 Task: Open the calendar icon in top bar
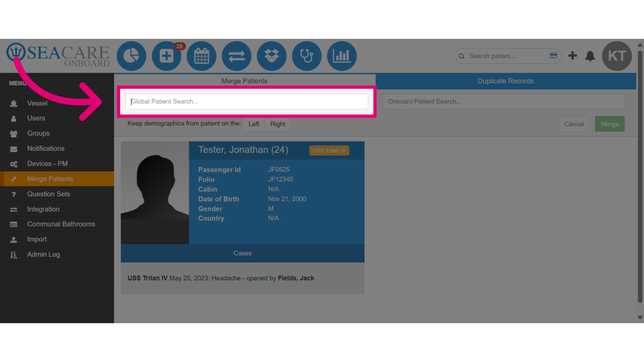(x=202, y=56)
